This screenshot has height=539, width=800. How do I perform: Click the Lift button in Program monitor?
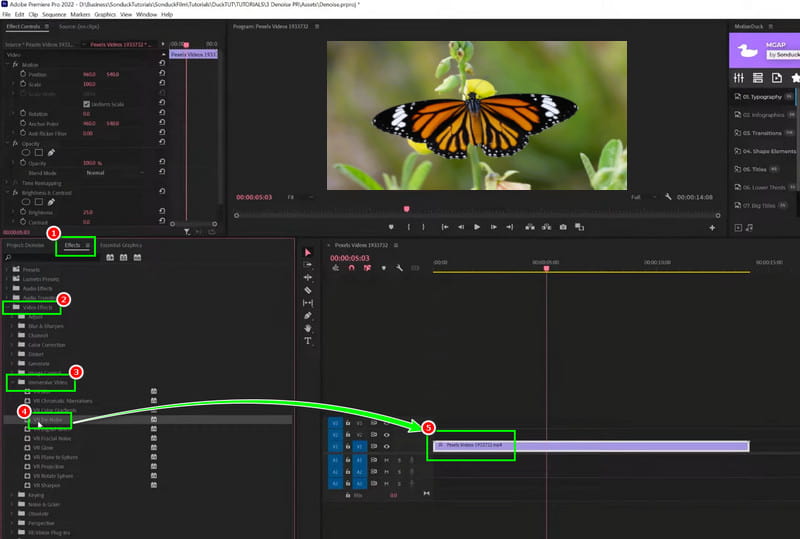click(530, 227)
